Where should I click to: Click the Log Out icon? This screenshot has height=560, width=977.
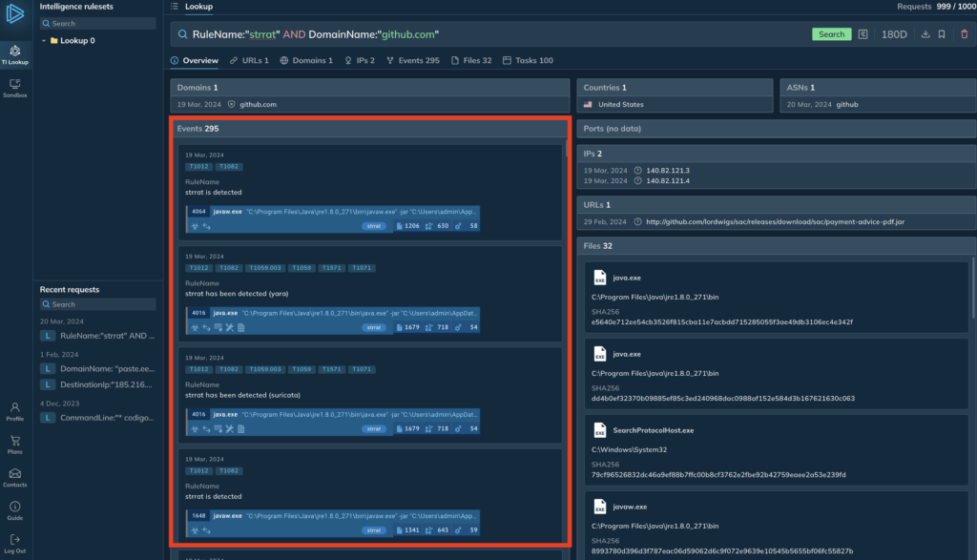click(14, 543)
